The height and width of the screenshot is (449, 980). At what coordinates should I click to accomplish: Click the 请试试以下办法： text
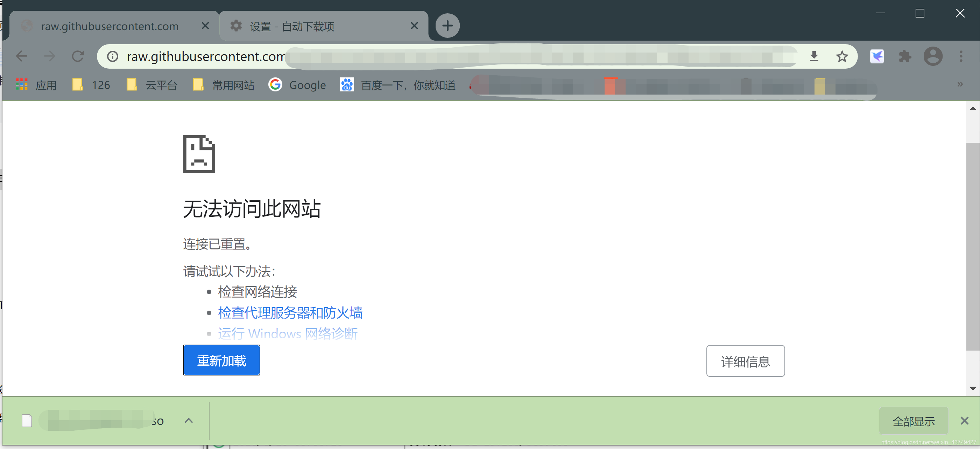pos(230,271)
